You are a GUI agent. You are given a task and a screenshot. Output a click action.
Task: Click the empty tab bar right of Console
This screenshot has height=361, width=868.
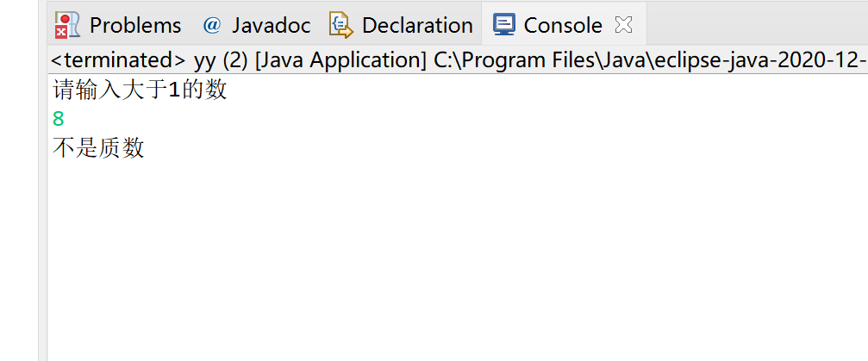coord(759,25)
